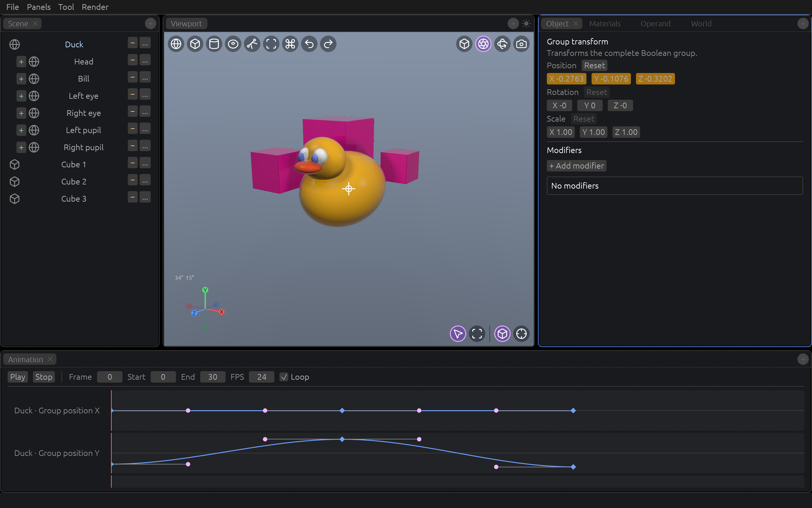
Task: Click the FPS input field
Action: click(x=261, y=377)
